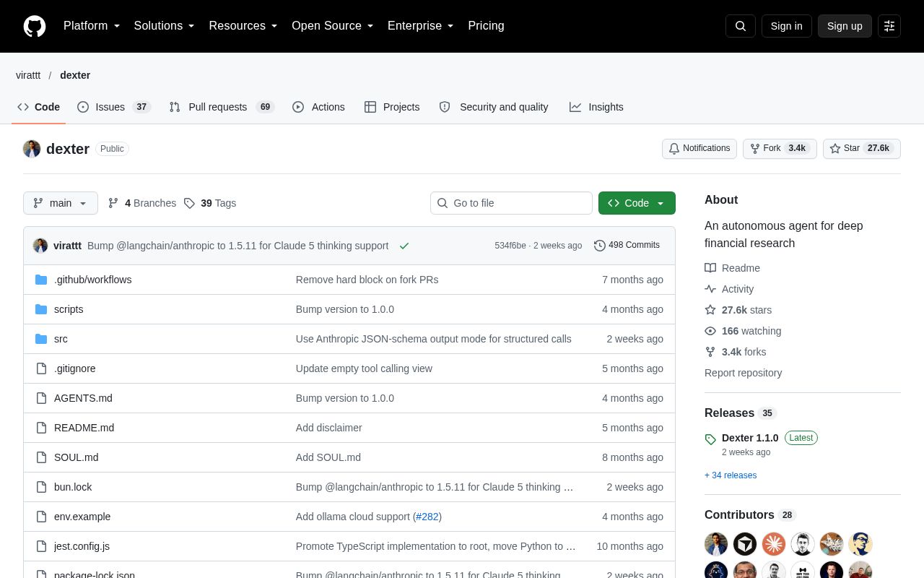This screenshot has height=578, width=924.
Task: Expand the Enterprise menu
Action: pos(421,26)
